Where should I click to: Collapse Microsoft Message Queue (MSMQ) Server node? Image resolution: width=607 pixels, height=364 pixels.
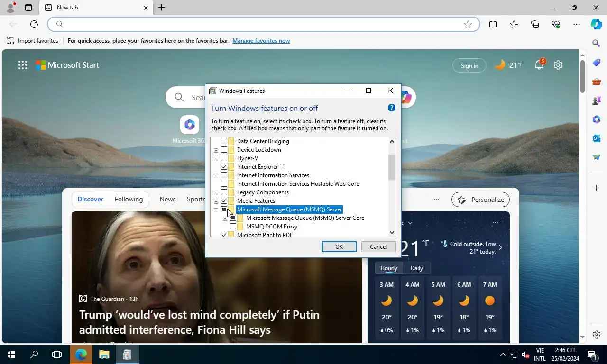pyautogui.click(x=216, y=210)
